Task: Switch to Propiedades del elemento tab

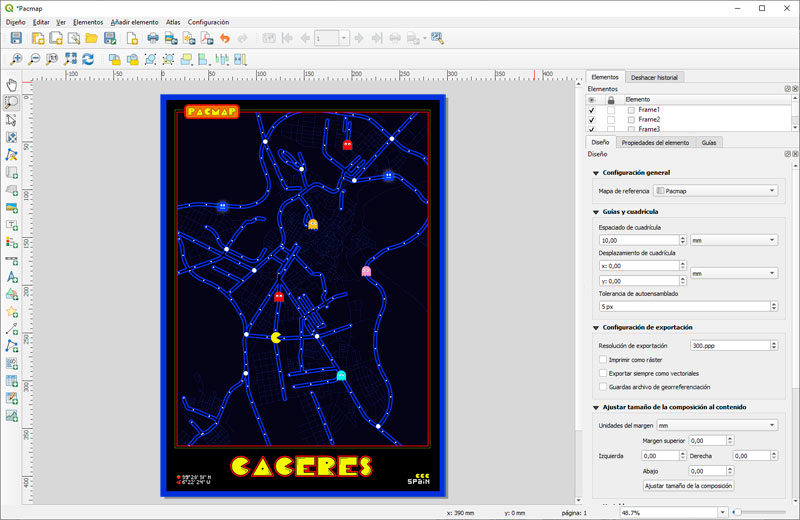Action: coord(655,142)
